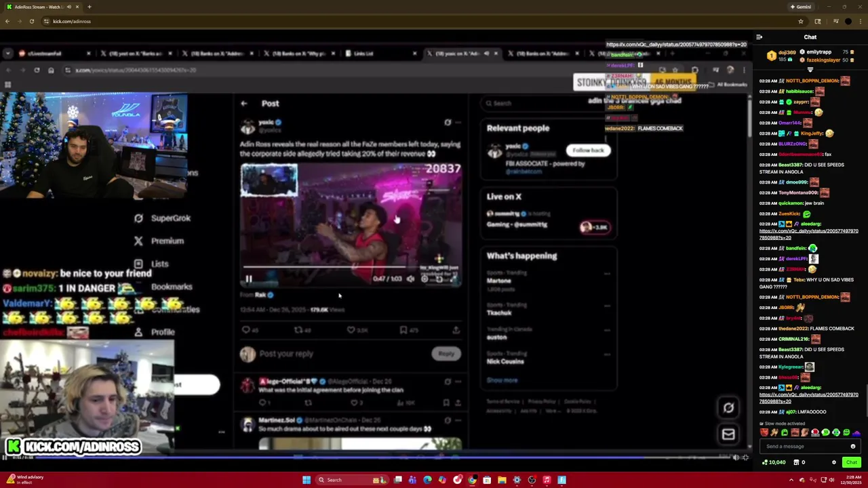Mute the tweet video sound

click(410, 279)
